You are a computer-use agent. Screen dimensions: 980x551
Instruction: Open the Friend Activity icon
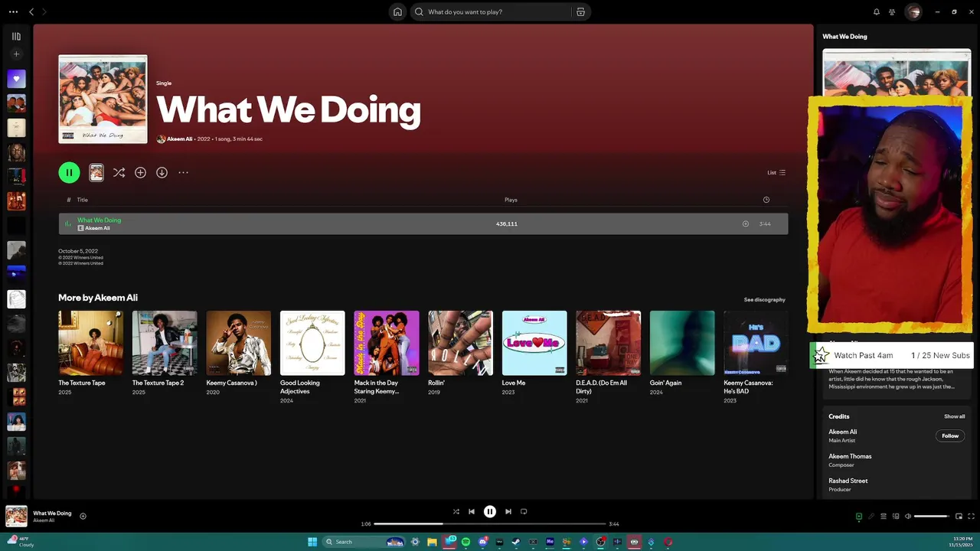point(892,11)
